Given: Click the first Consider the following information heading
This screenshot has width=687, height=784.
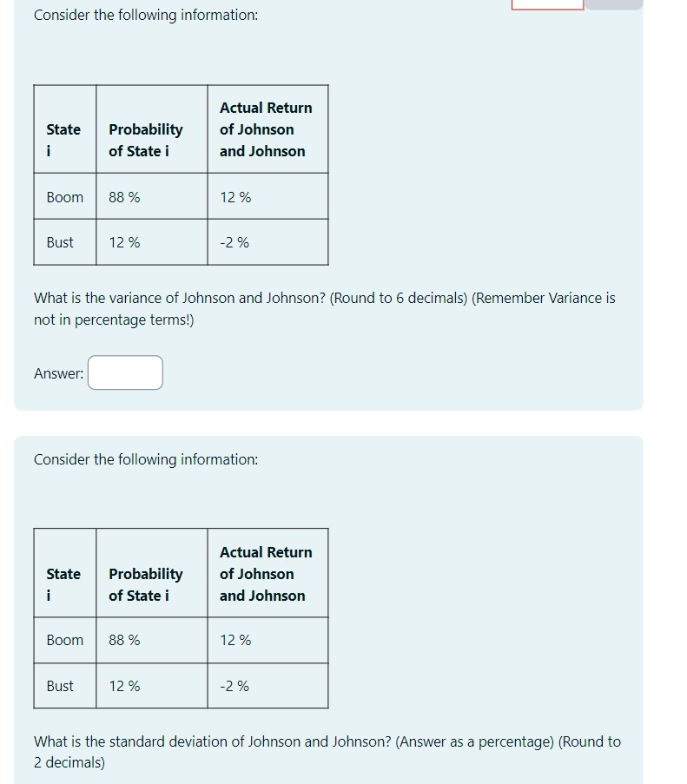Looking at the screenshot, I should pos(145,15).
